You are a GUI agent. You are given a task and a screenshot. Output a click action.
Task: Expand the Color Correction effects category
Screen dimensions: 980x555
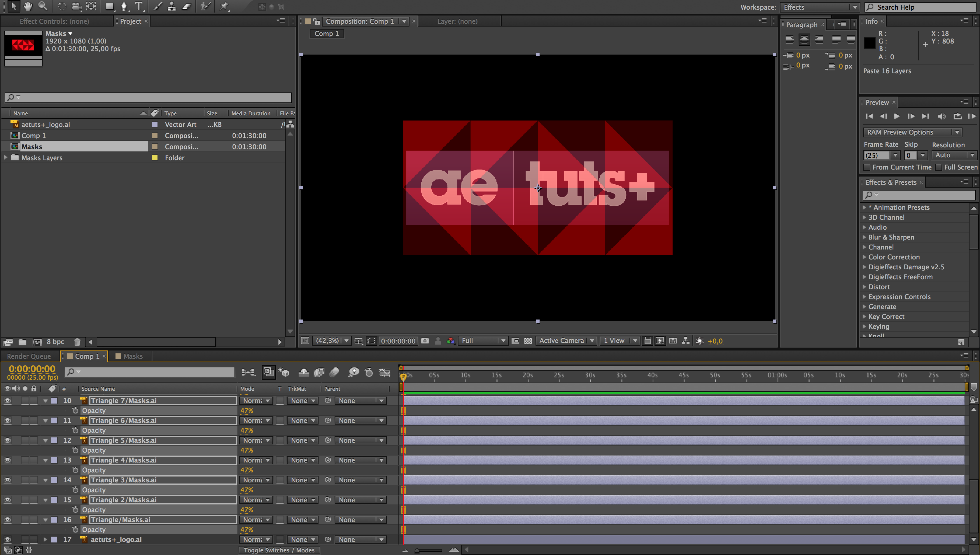[x=864, y=257]
